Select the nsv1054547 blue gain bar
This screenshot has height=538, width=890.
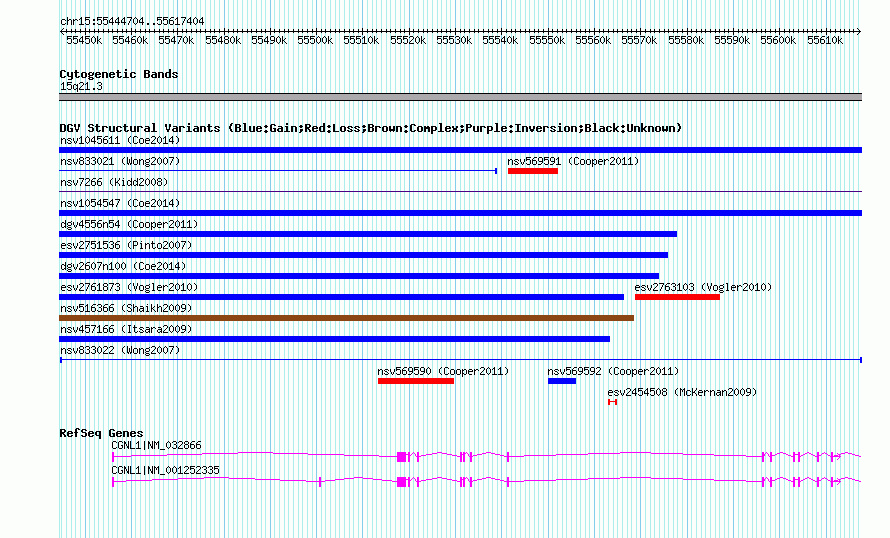pos(460,213)
